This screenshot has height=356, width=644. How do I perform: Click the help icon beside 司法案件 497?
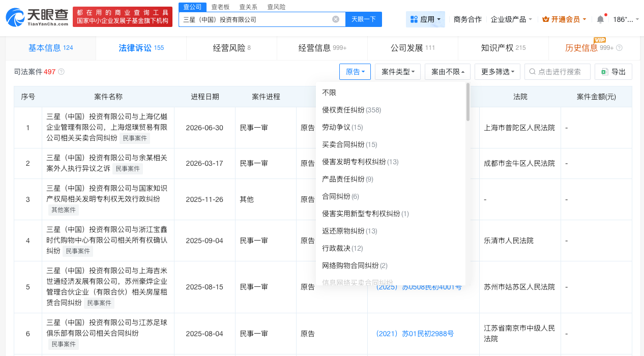pos(61,72)
